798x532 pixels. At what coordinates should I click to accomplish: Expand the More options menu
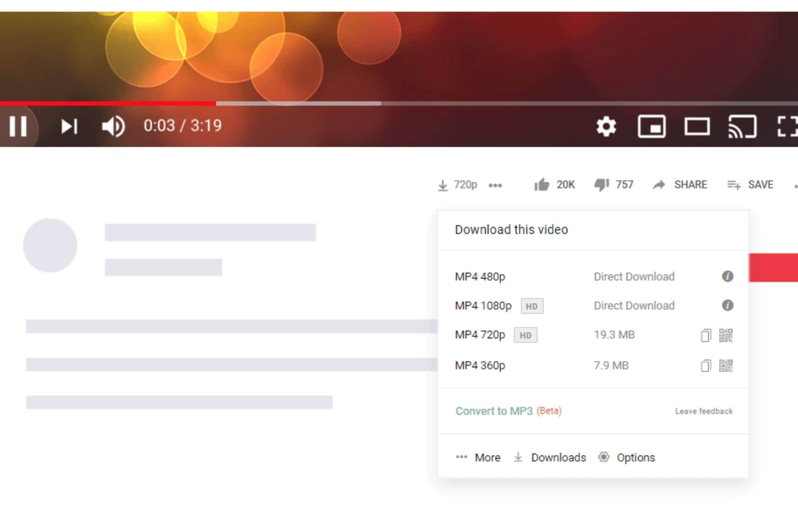click(x=480, y=457)
